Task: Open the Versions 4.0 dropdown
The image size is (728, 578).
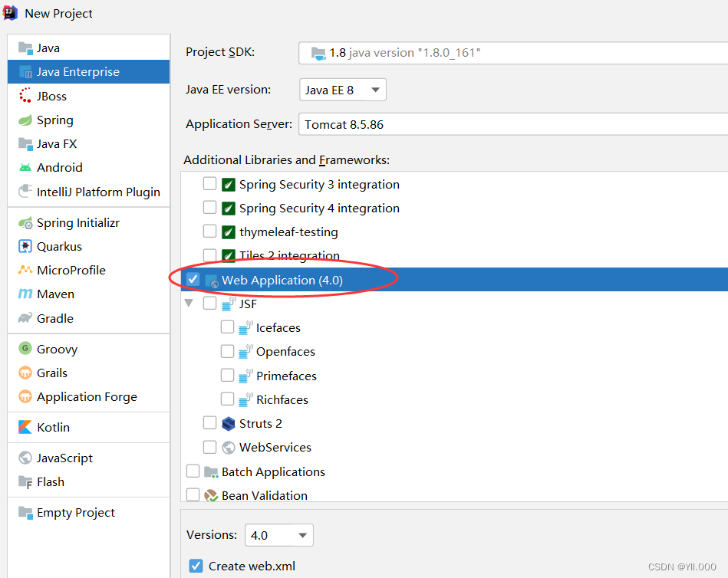Action: point(278,535)
